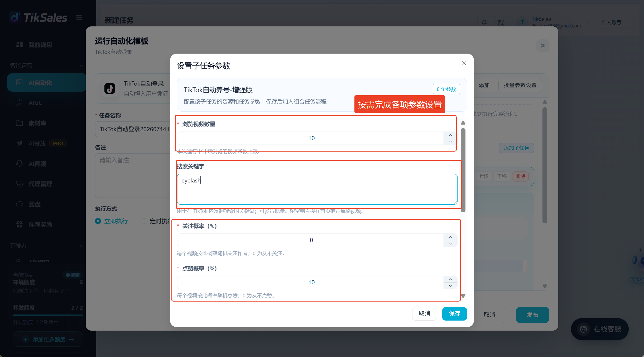Open the notification bell
The width and height of the screenshot is (644, 357).
pyautogui.click(x=484, y=22)
